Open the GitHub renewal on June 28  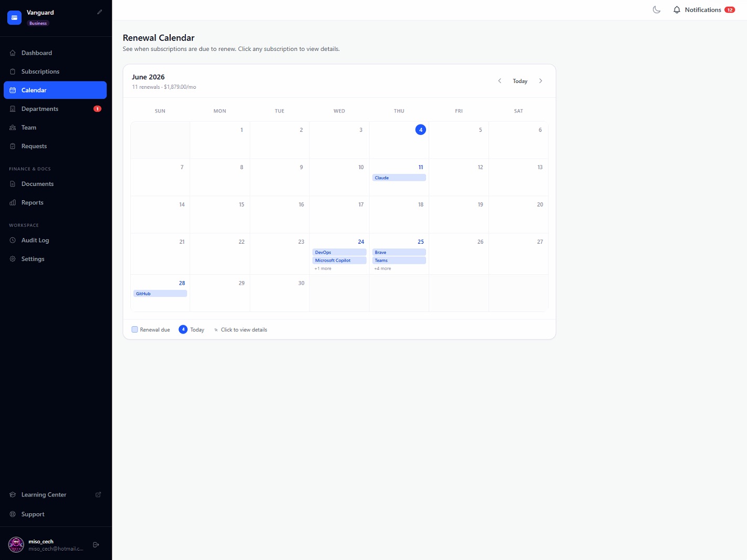click(x=160, y=294)
